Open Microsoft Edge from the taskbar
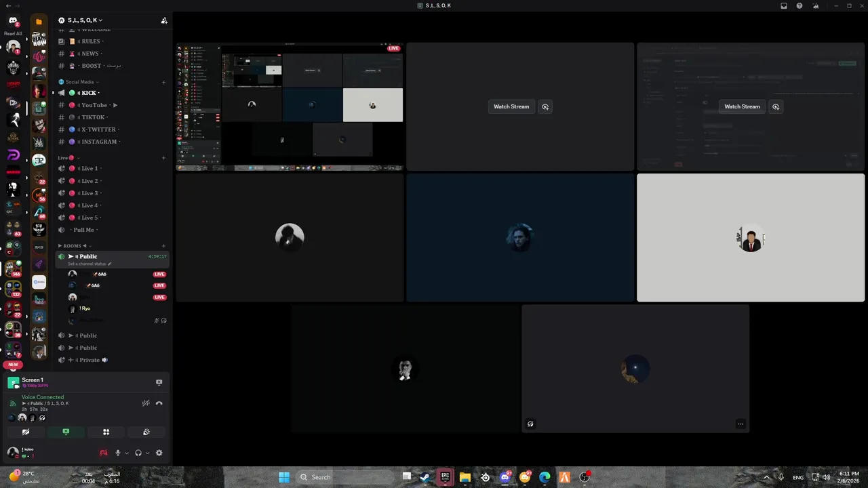The width and height of the screenshot is (868, 488). click(545, 477)
